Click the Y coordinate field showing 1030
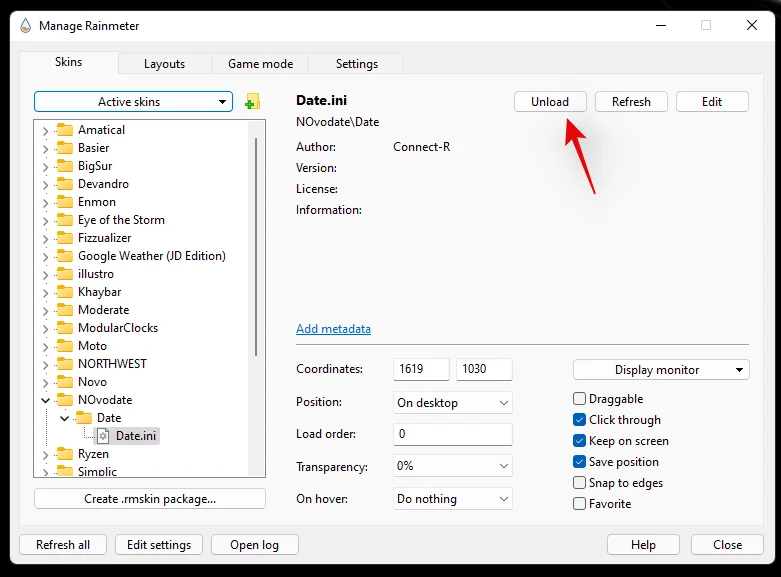This screenshot has height=577, width=781. click(484, 369)
